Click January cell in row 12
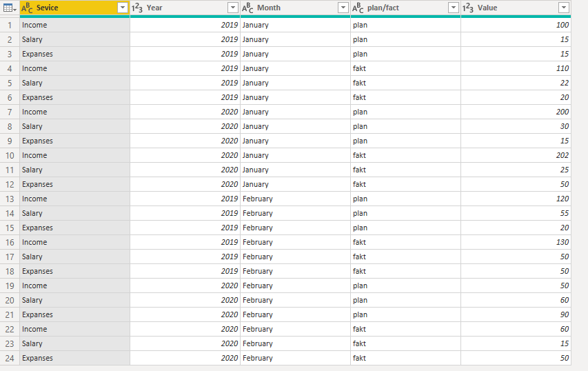Screen dimensions: 588x371 click(x=295, y=185)
